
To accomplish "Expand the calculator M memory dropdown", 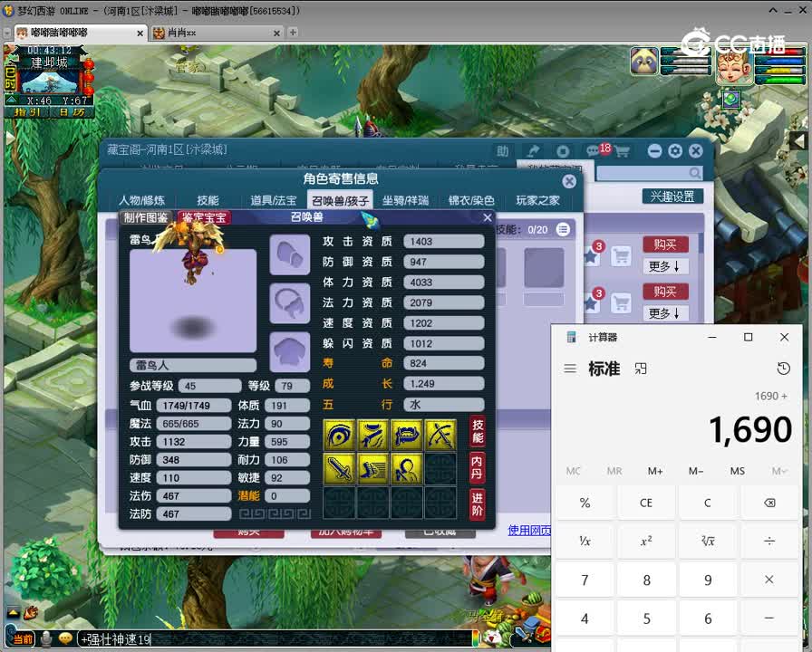I will (x=778, y=471).
